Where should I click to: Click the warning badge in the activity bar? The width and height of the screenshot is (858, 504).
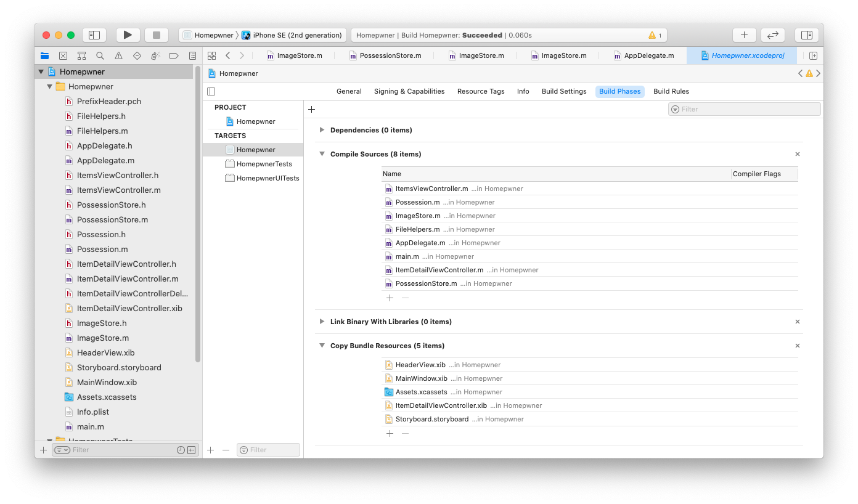655,35
